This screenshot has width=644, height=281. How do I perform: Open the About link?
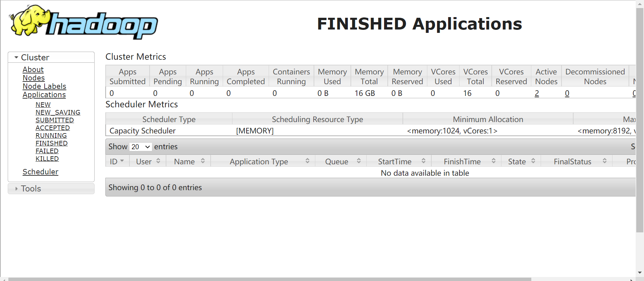point(33,69)
